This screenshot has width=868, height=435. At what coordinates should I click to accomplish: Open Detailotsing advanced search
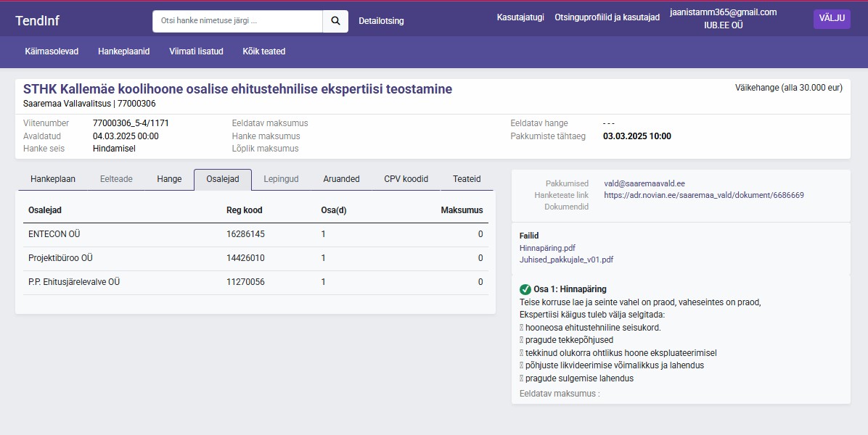point(381,21)
